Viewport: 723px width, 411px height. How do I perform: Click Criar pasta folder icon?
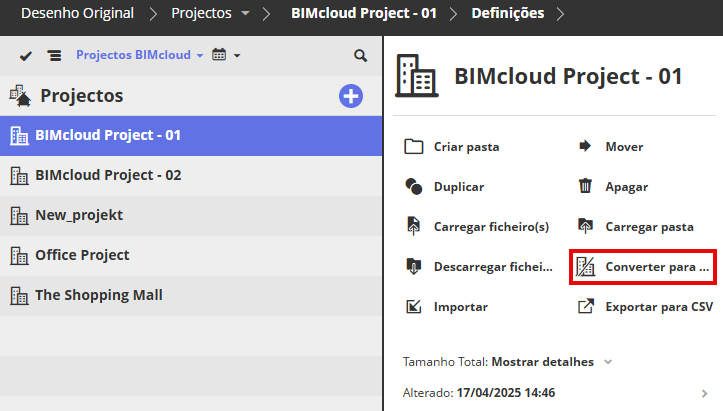coord(414,147)
